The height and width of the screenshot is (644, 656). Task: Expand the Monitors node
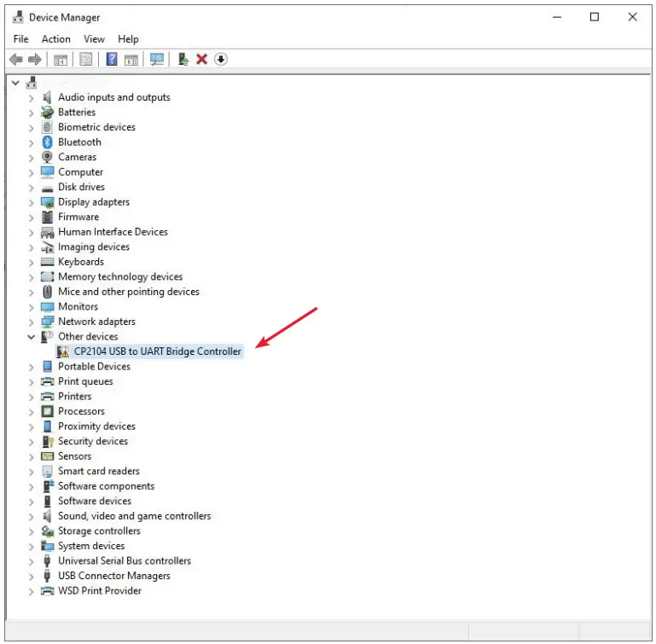click(x=31, y=308)
